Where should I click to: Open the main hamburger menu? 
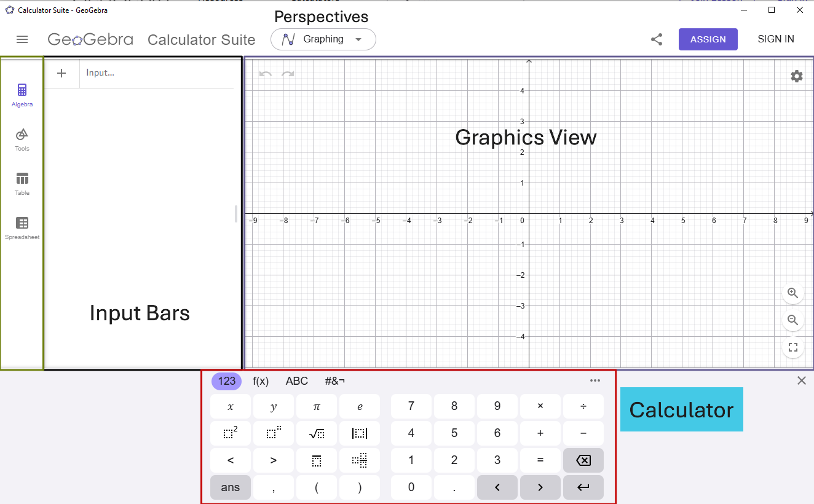(22, 39)
